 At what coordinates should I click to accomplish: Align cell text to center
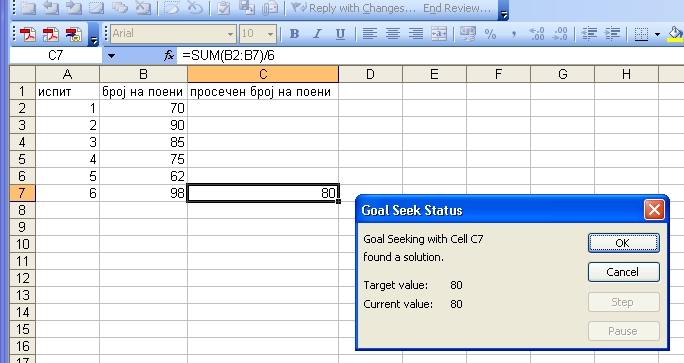393,34
